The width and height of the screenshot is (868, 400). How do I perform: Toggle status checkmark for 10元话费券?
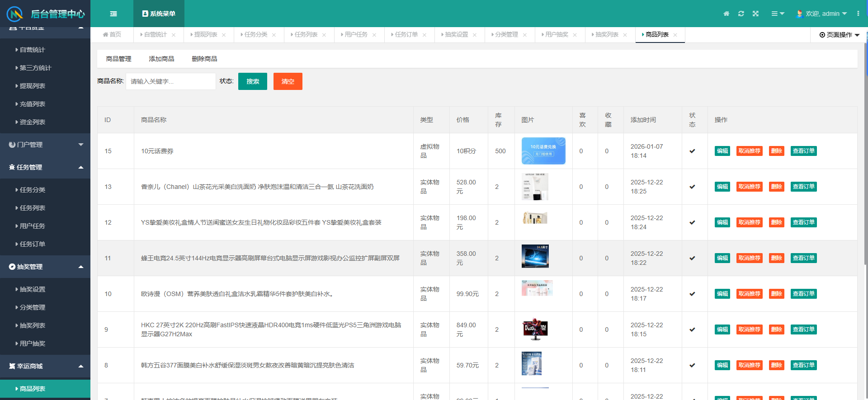point(692,151)
